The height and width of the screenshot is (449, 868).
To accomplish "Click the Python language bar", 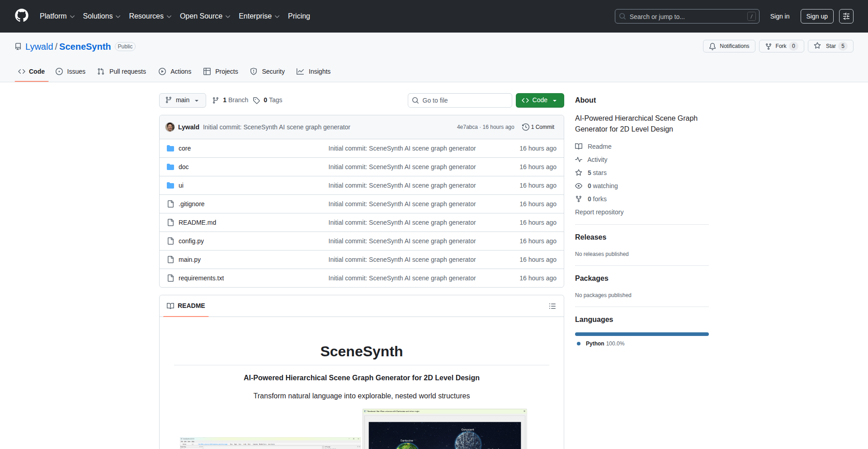I will coord(642,334).
